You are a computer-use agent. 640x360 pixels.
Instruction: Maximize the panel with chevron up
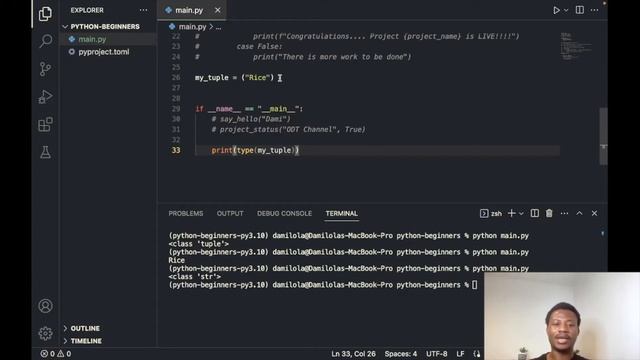tap(579, 213)
